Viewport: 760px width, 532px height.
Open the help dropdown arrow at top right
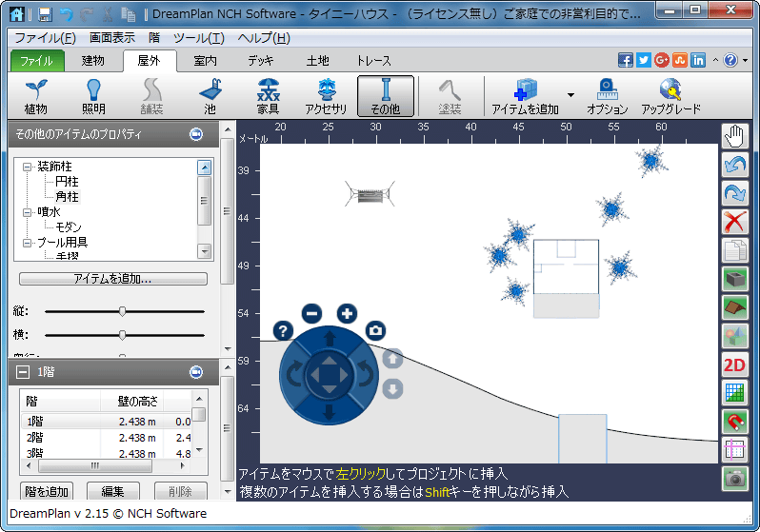click(745, 61)
